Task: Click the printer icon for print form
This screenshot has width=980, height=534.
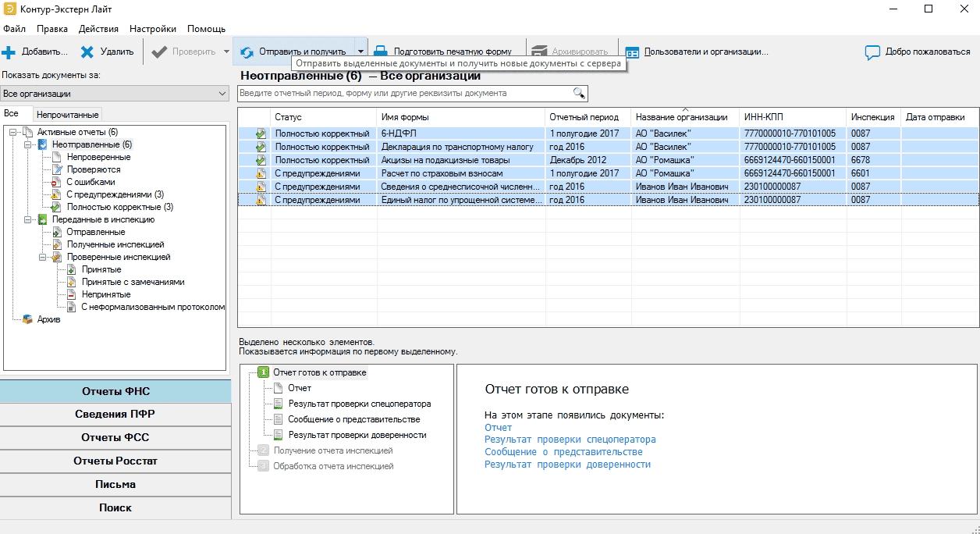Action: coord(381,52)
